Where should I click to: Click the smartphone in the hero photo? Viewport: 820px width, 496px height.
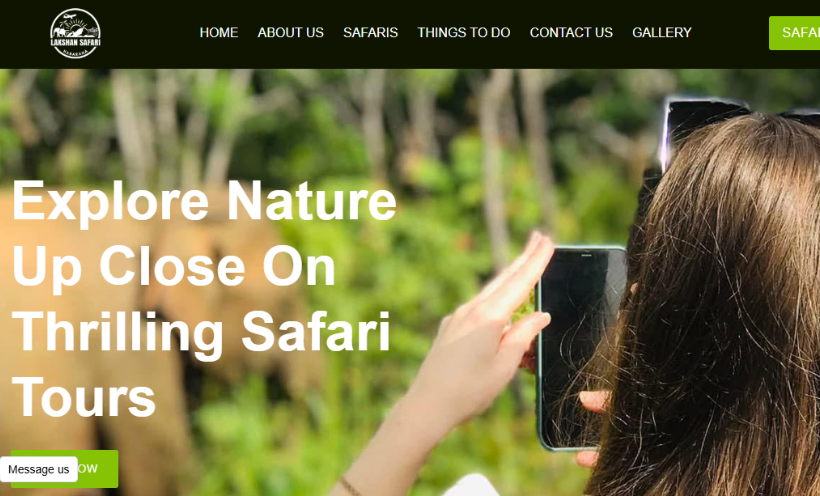[580, 348]
